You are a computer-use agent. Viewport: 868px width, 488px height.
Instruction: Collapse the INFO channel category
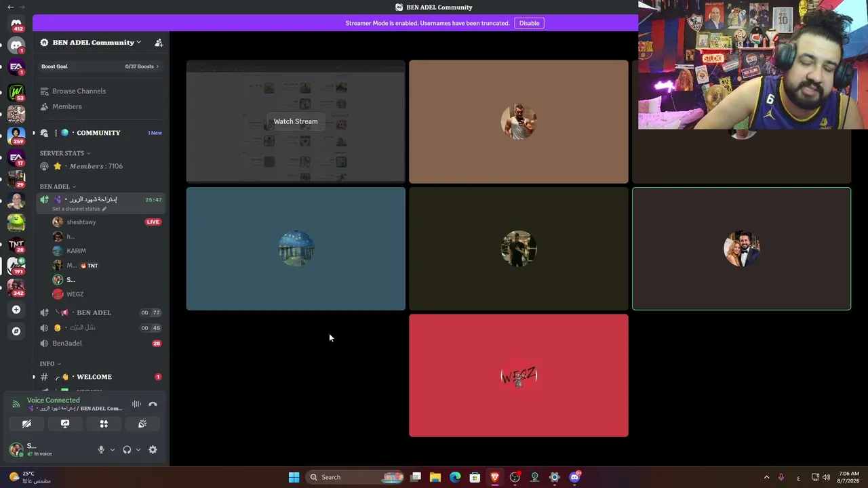(x=50, y=364)
